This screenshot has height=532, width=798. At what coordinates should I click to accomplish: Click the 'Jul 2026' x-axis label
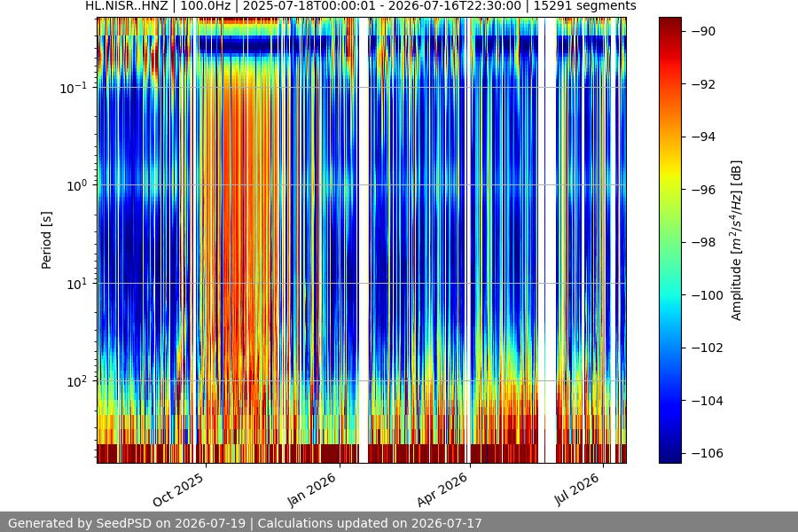click(x=577, y=489)
